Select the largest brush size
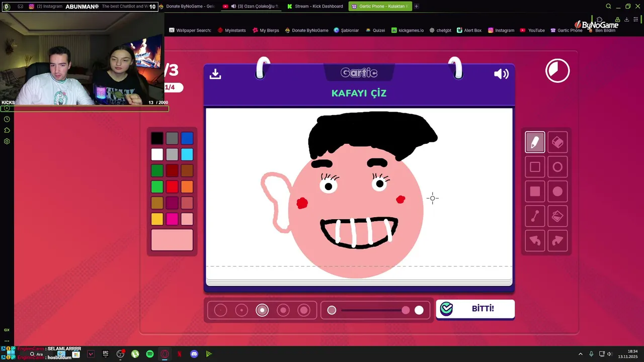Viewport: 644px width, 362px height. 304,310
